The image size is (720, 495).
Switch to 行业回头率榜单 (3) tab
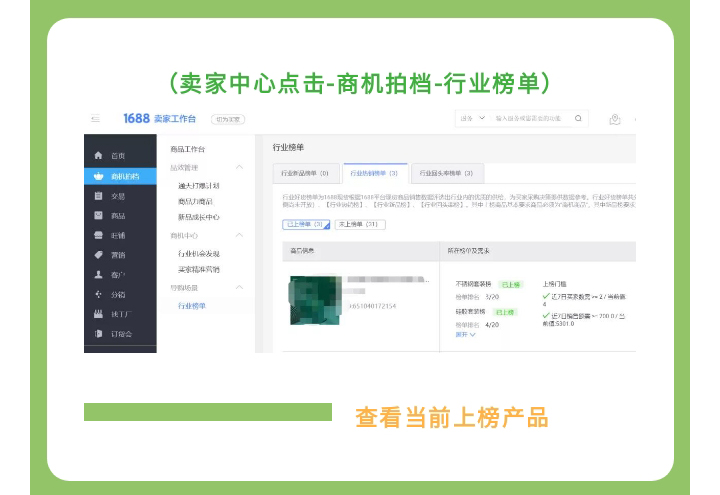446,173
